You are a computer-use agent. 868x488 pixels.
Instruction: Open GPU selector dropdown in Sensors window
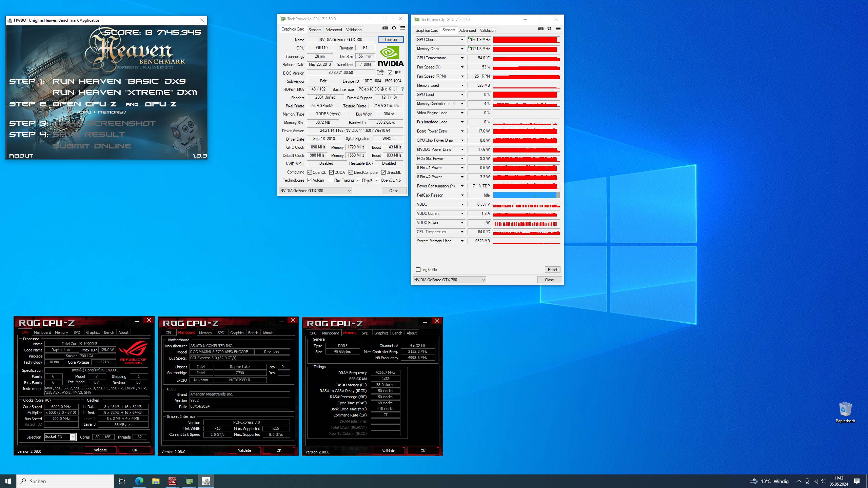(x=449, y=280)
